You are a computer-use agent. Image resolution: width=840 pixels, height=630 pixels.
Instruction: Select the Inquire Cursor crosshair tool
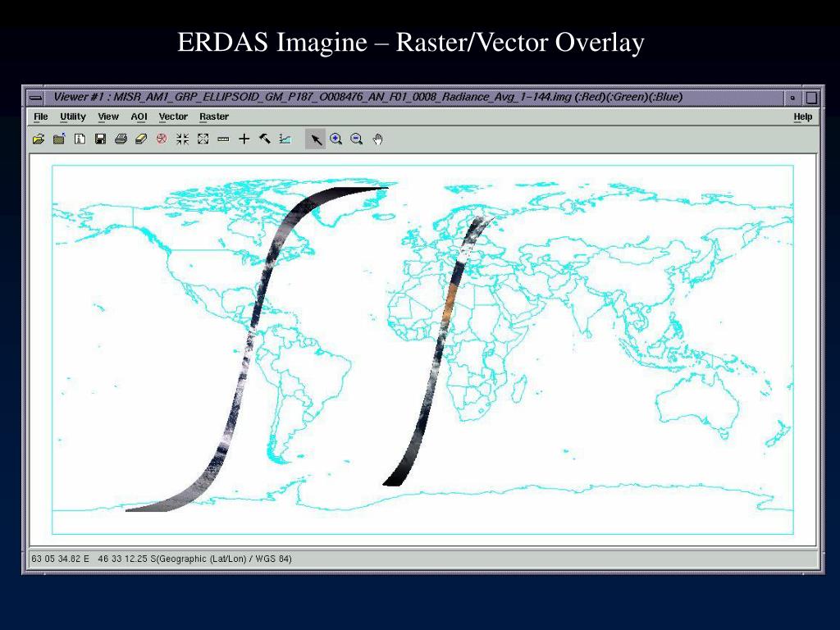coord(244,139)
